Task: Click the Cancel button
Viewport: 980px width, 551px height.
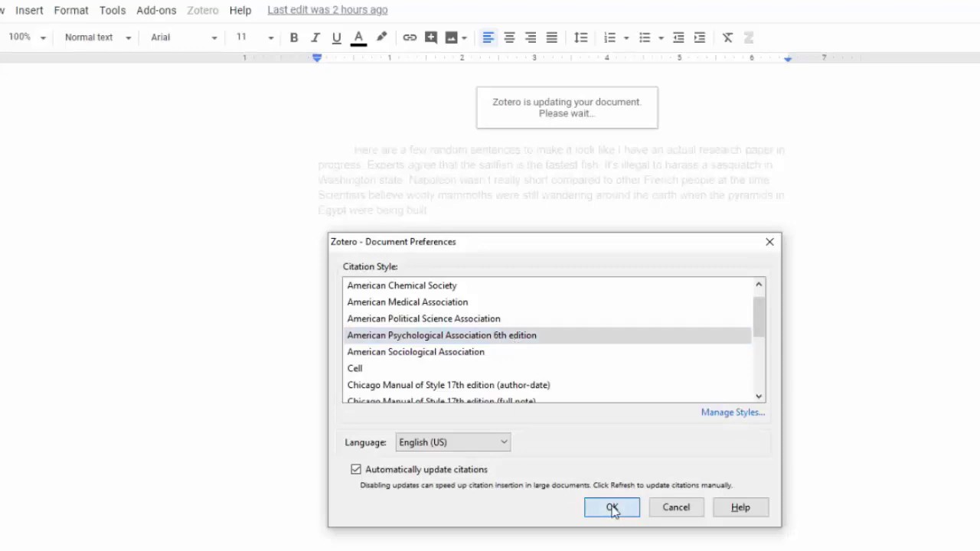Action: (676, 507)
